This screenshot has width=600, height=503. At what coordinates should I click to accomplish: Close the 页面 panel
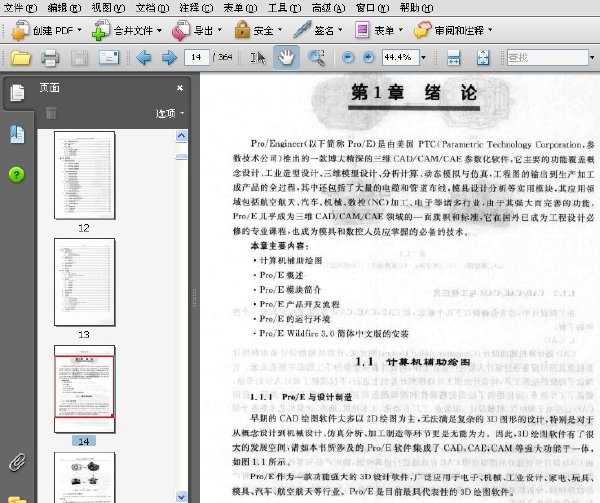pyautogui.click(x=180, y=88)
